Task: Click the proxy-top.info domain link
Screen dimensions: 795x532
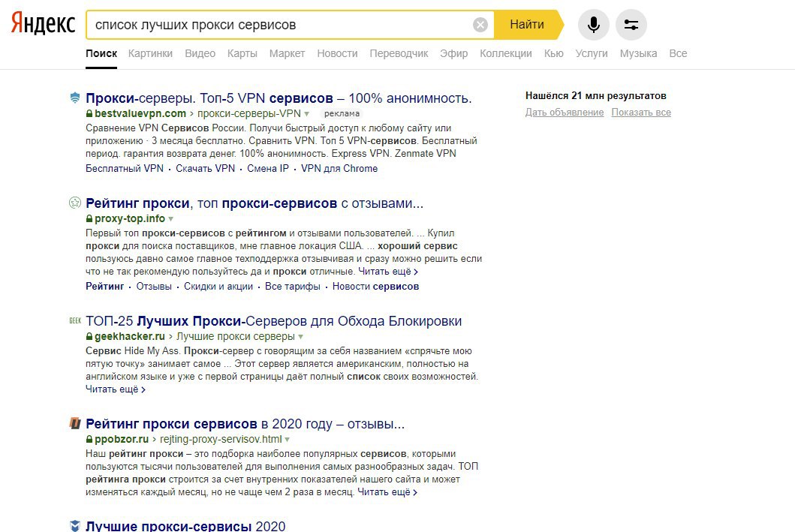Action: (130, 219)
